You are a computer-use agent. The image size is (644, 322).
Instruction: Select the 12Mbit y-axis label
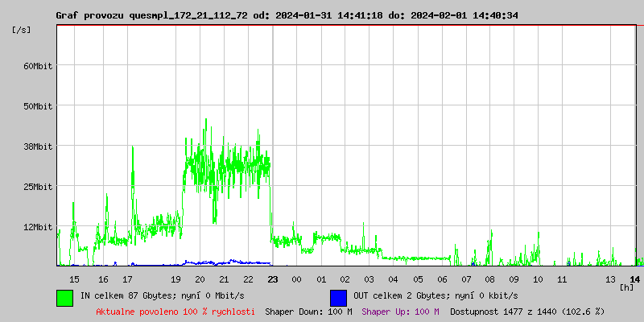pyautogui.click(x=38, y=226)
